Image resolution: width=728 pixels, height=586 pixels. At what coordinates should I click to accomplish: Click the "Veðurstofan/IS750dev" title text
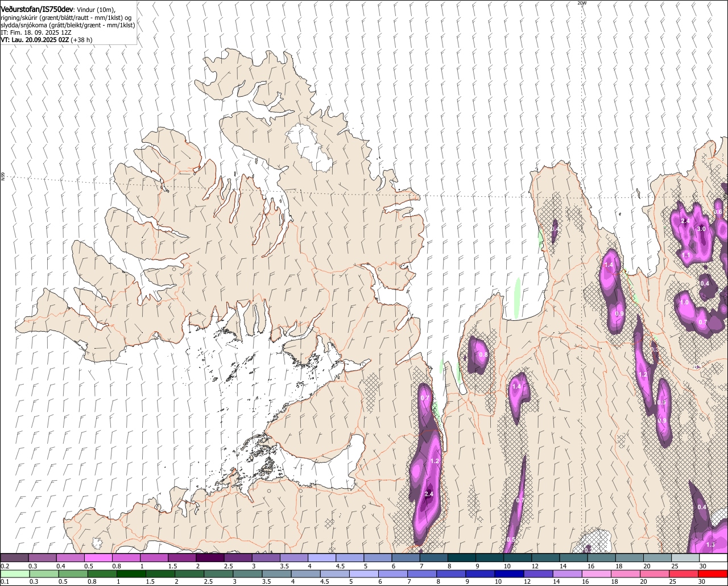[x=37, y=9]
